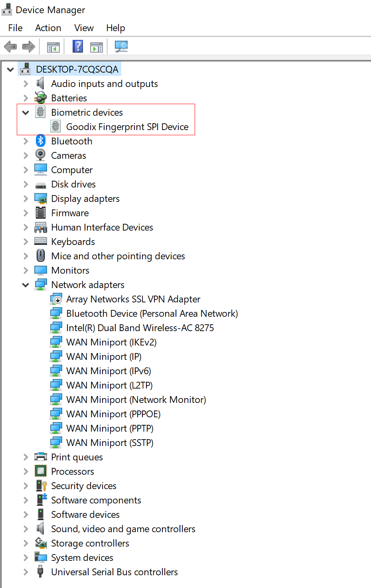This screenshot has height=588, width=371.
Task: Collapse the Network adapters category
Action: (26, 285)
